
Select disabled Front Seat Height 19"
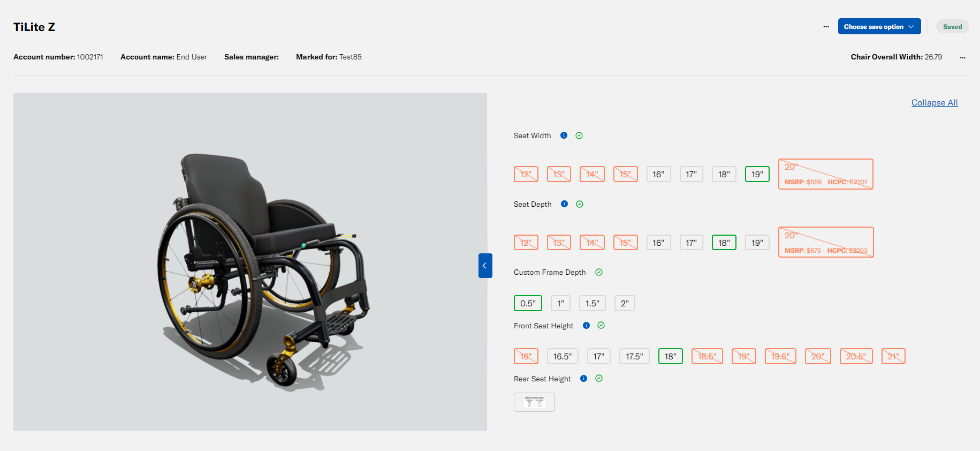[x=744, y=356]
